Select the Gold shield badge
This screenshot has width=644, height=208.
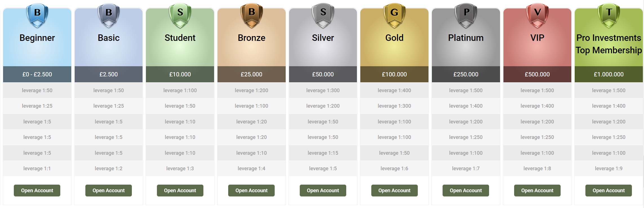394,15
